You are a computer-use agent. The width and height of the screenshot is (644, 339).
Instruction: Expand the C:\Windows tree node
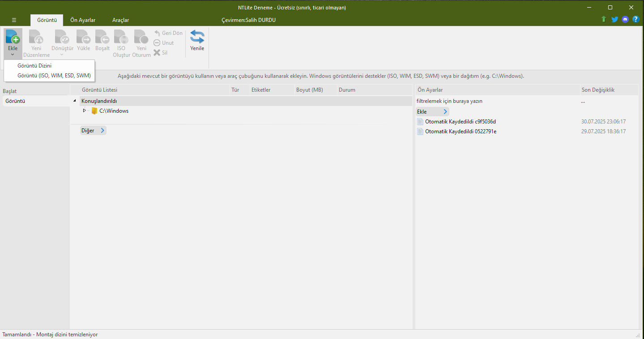tap(84, 110)
